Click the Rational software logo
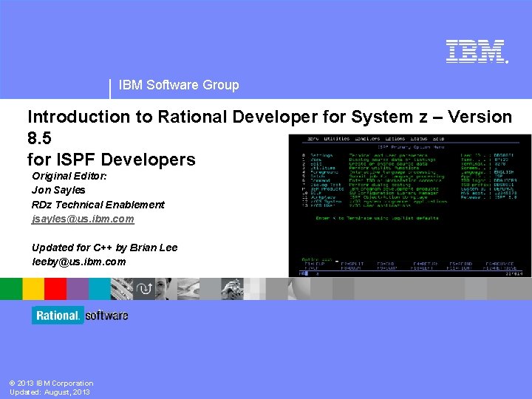 tap(80, 316)
